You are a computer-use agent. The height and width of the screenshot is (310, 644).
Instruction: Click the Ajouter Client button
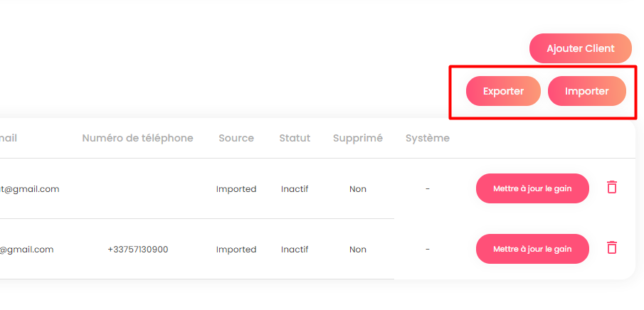[581, 48]
